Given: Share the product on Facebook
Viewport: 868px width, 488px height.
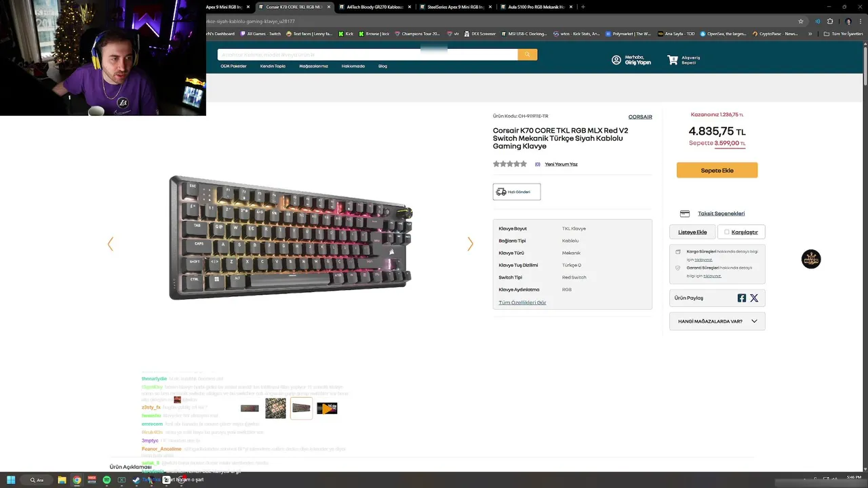Looking at the screenshot, I should 742,298.
